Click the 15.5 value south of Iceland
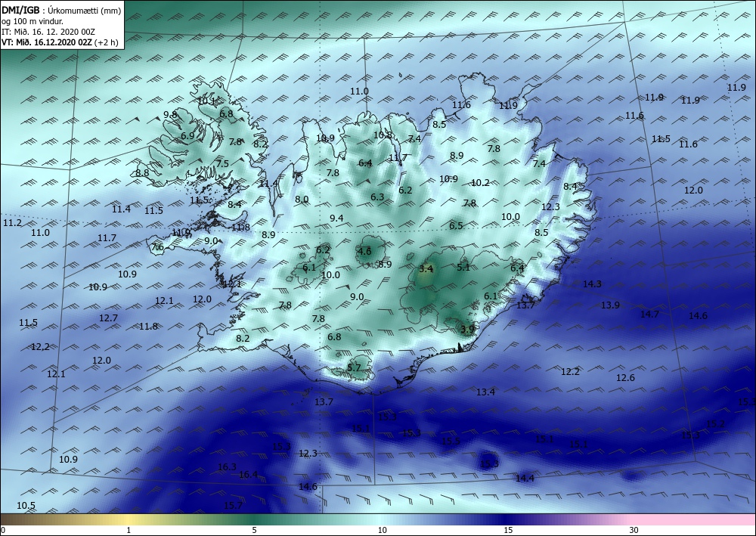This screenshot has width=756, height=536. [451, 441]
